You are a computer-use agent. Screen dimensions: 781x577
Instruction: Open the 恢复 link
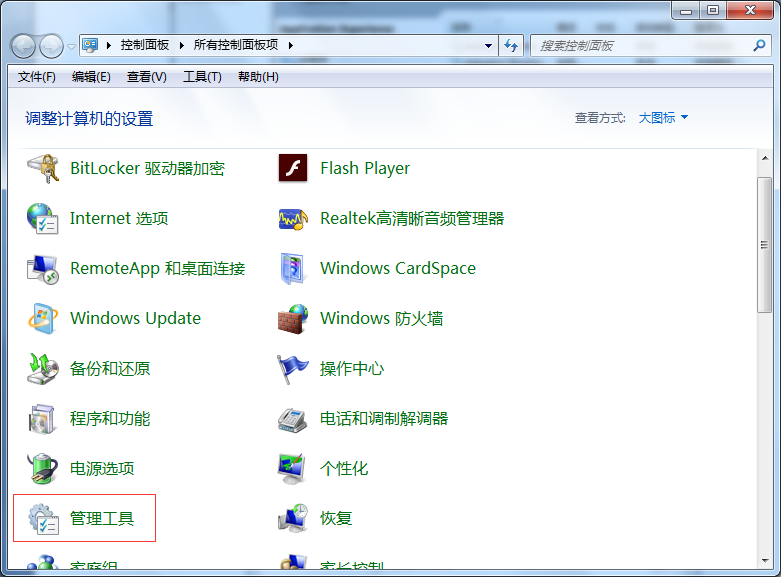click(x=336, y=518)
